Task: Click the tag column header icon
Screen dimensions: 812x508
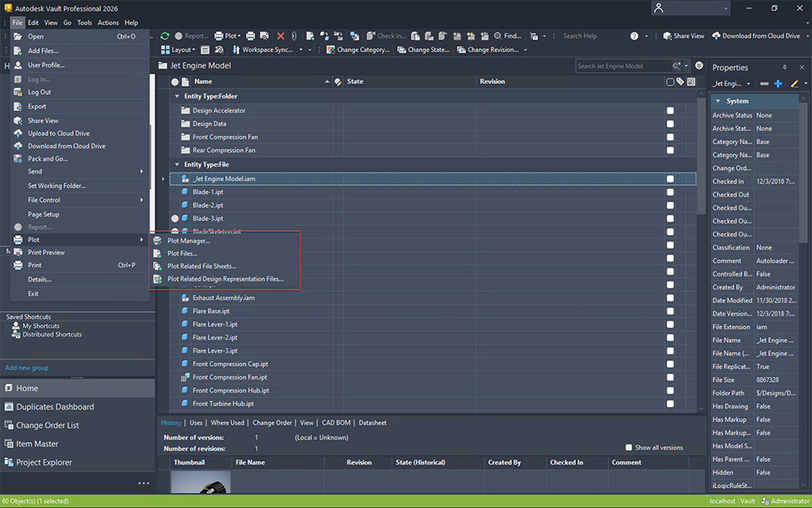Action: tap(680, 82)
